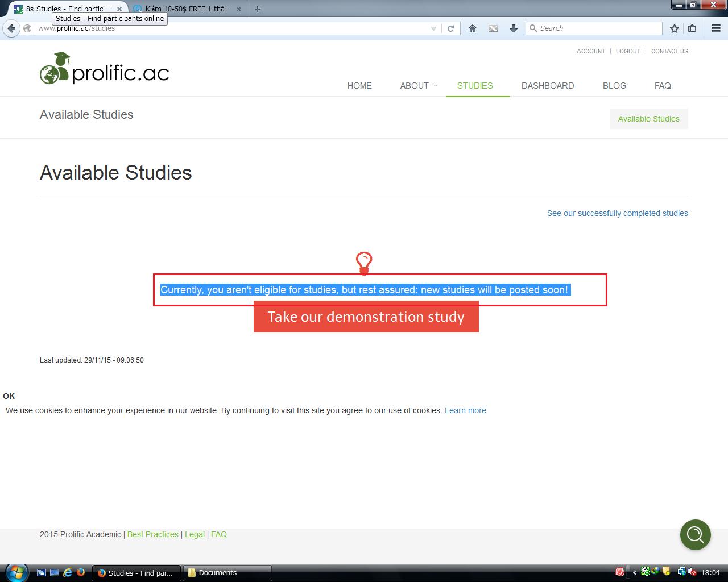
Task: Click 'Take our demonstration study' button
Action: click(366, 317)
